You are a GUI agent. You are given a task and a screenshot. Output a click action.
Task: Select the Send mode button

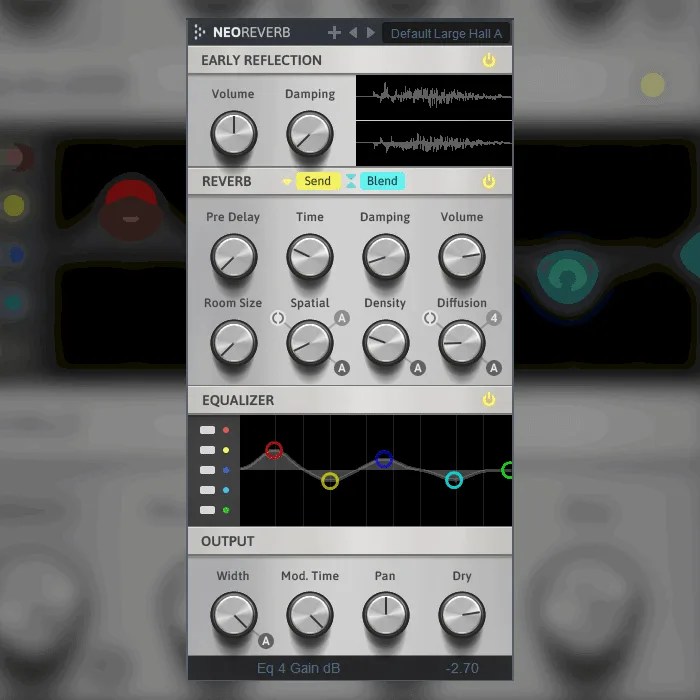pos(317,181)
